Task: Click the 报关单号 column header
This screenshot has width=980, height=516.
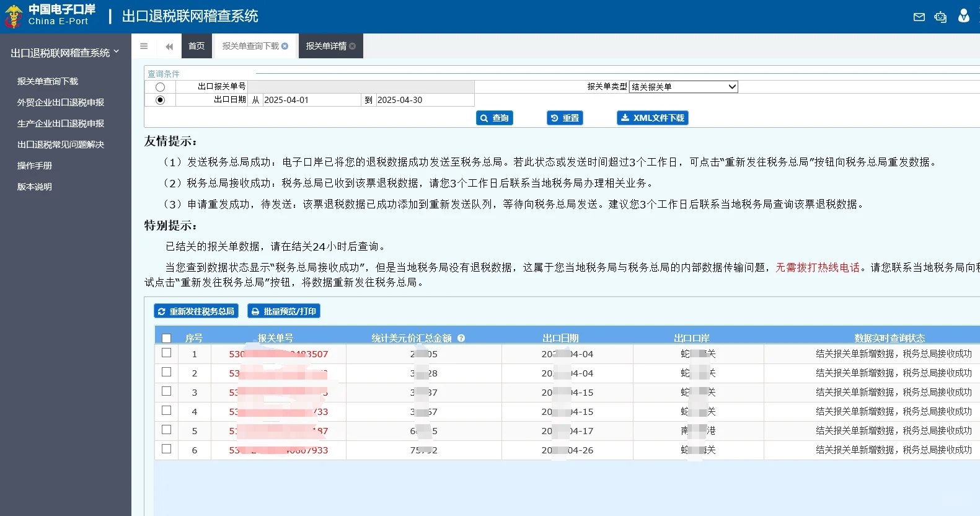Action: coord(276,338)
